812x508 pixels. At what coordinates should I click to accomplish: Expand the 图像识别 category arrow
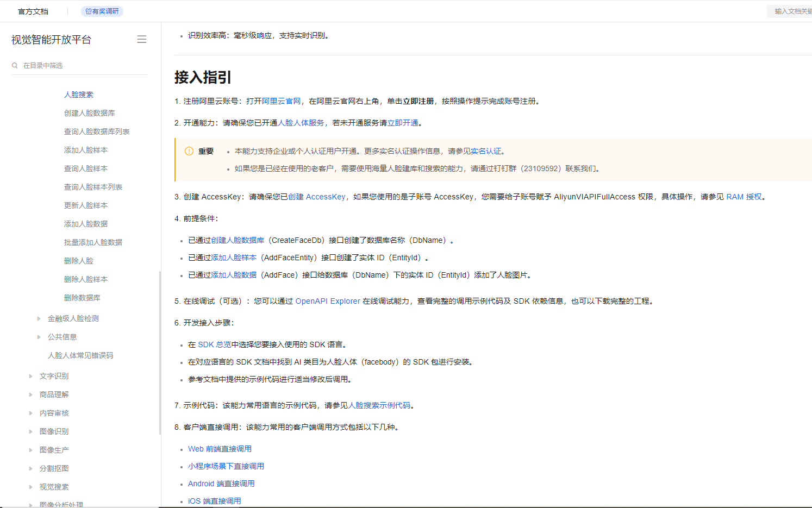point(30,431)
